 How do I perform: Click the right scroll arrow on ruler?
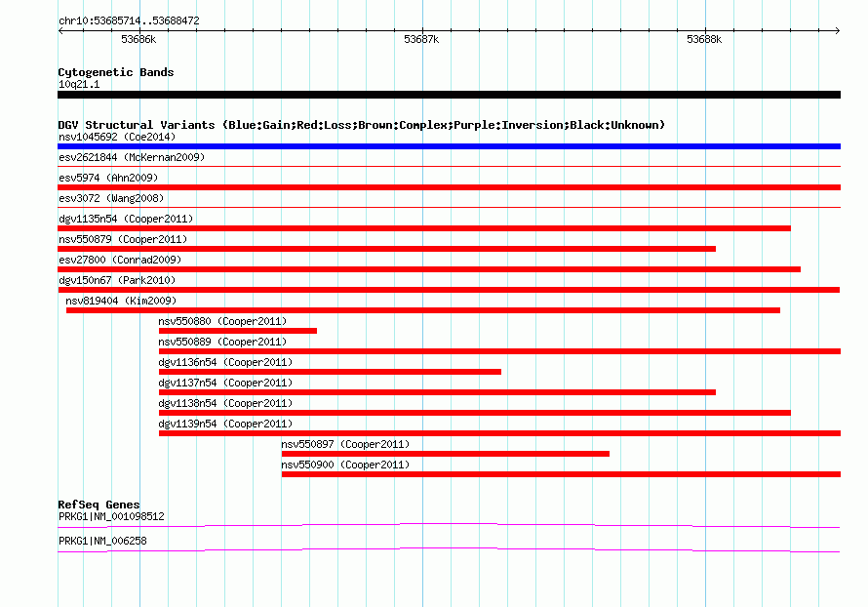(x=838, y=30)
